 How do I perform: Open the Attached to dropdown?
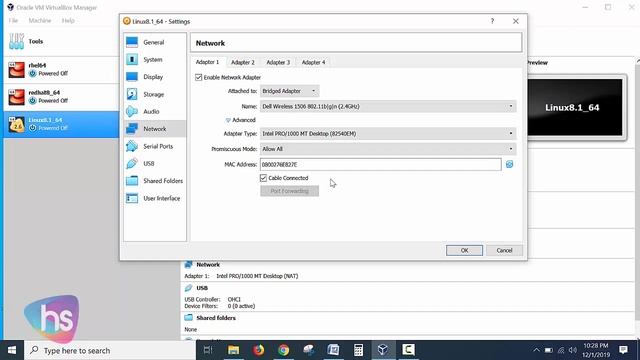(289, 91)
